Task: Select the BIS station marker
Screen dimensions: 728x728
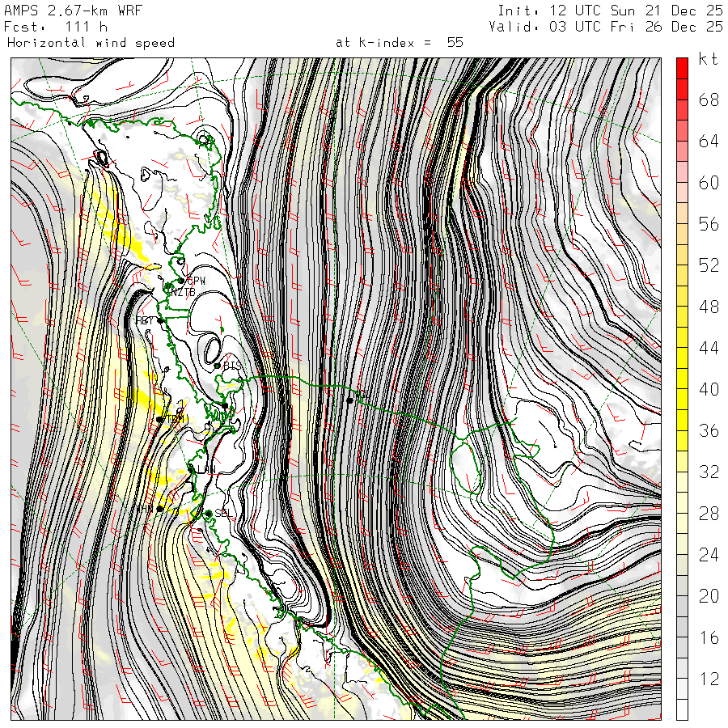Action: click(x=218, y=366)
